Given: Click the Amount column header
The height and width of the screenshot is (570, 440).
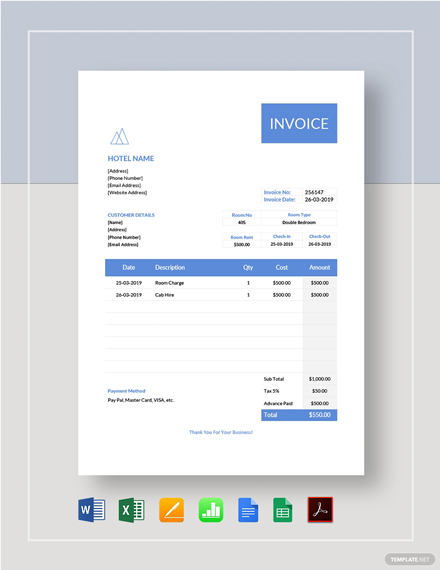Looking at the screenshot, I should click(x=320, y=268).
